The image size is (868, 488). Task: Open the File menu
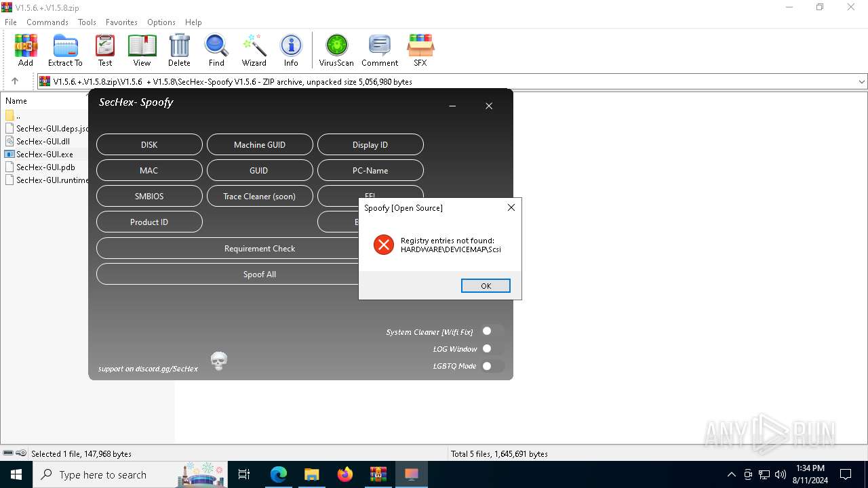[x=11, y=22]
